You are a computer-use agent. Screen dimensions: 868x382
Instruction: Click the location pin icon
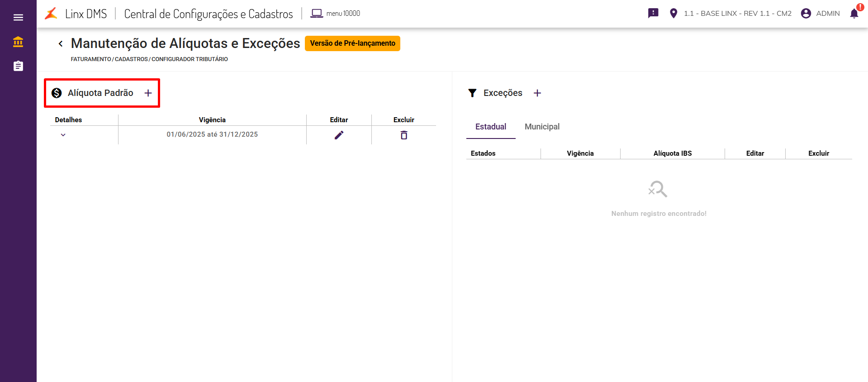coord(674,14)
